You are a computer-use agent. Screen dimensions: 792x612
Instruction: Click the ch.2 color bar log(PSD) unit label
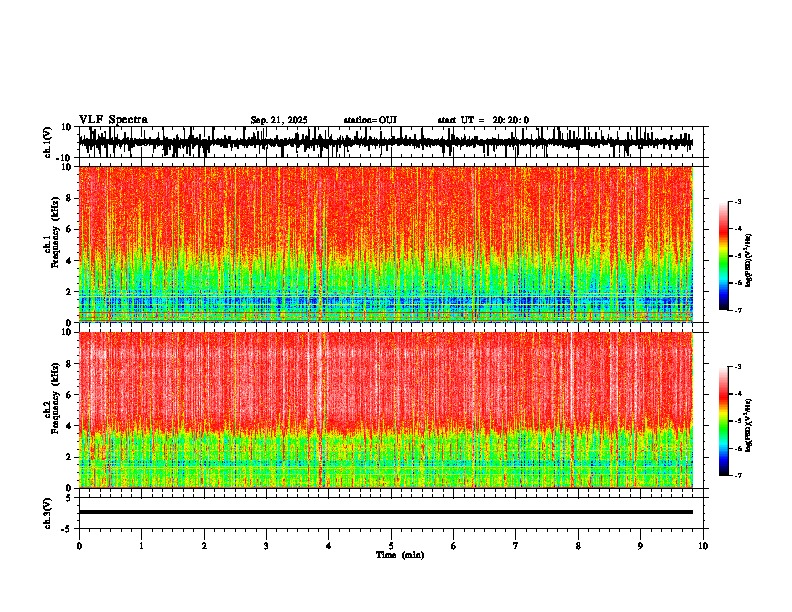click(749, 425)
